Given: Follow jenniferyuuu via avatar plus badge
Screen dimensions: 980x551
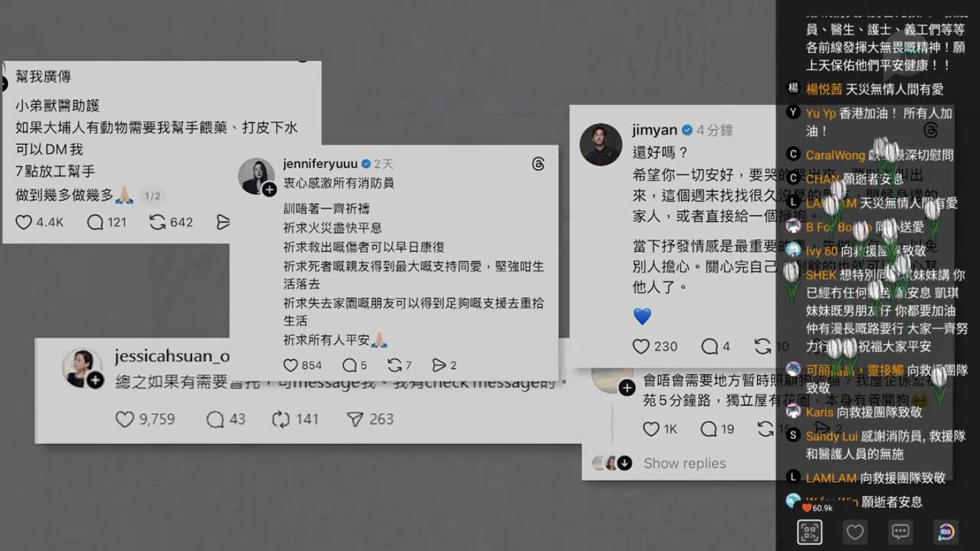Looking at the screenshot, I should (x=269, y=190).
